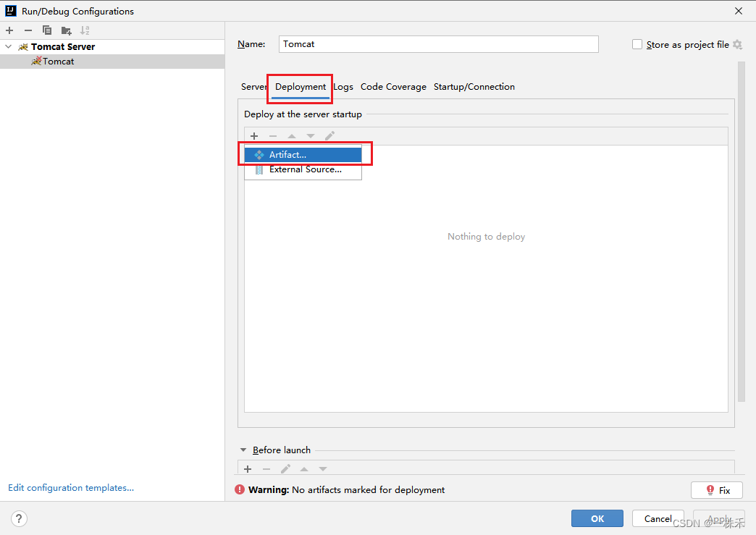Select the Tomcat configuration entry

click(x=112, y=62)
